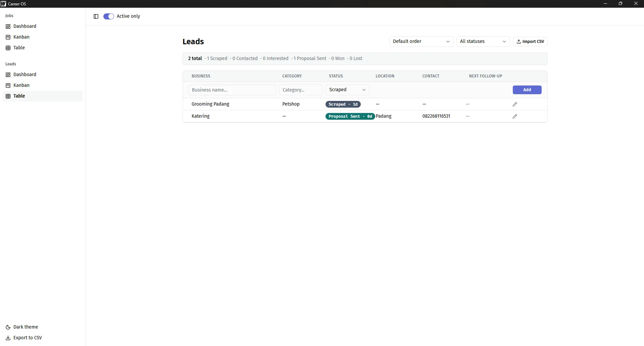
Task: Toggle the Active only switch
Action: point(108,16)
